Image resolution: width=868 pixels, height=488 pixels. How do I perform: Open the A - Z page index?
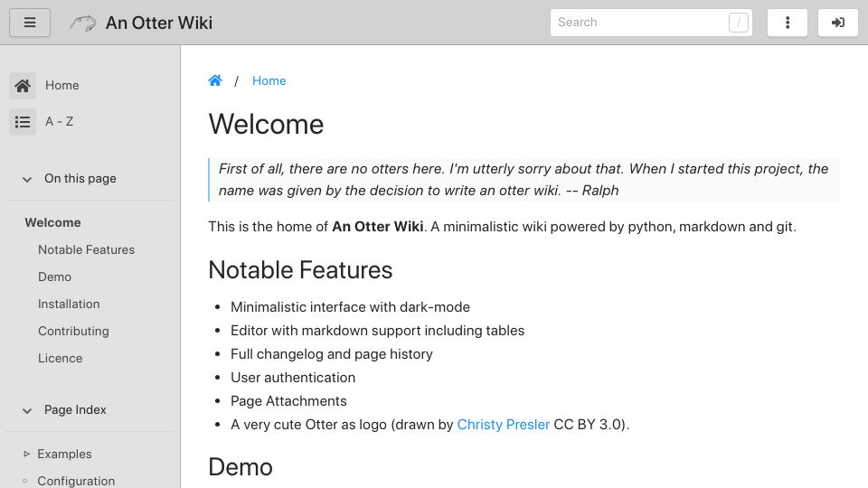click(60, 121)
